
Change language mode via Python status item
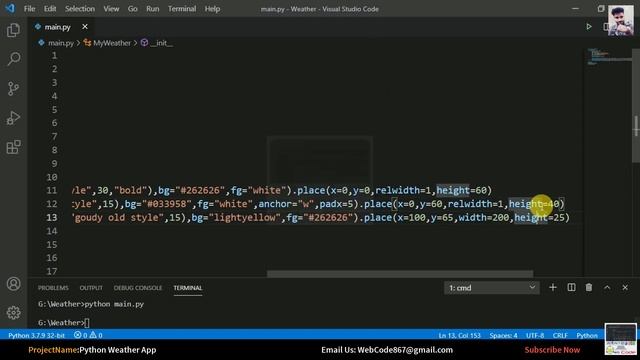587,335
